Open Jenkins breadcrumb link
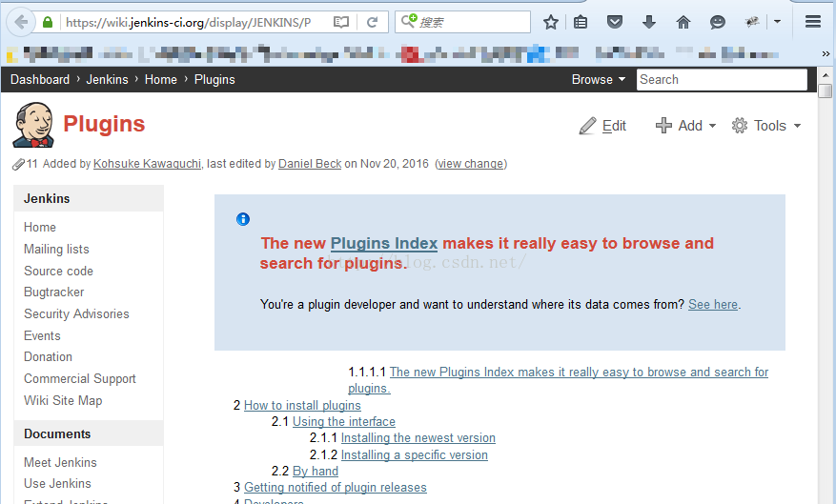836x504 pixels. (x=107, y=79)
